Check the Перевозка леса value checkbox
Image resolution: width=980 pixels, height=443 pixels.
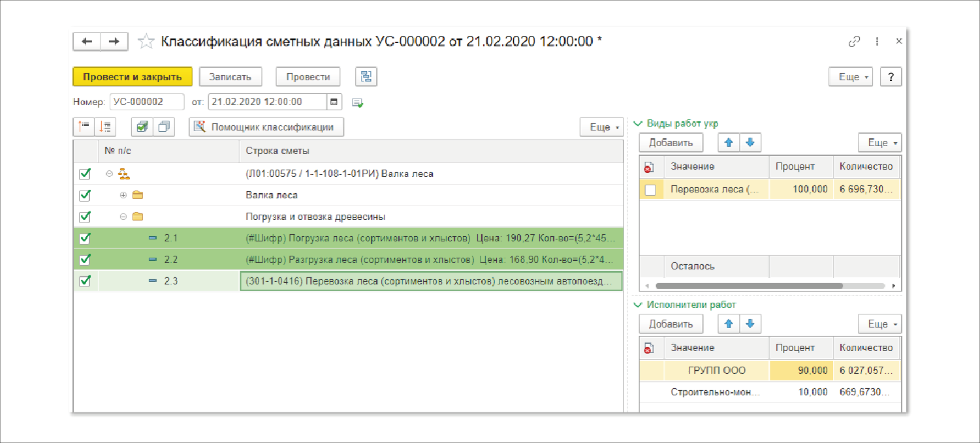(x=650, y=190)
